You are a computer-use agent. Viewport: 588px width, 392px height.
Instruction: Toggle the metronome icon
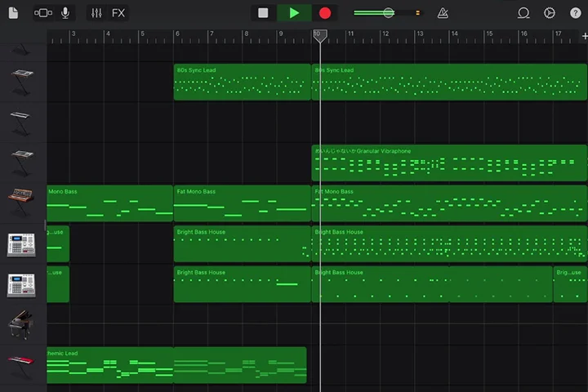[x=443, y=13]
